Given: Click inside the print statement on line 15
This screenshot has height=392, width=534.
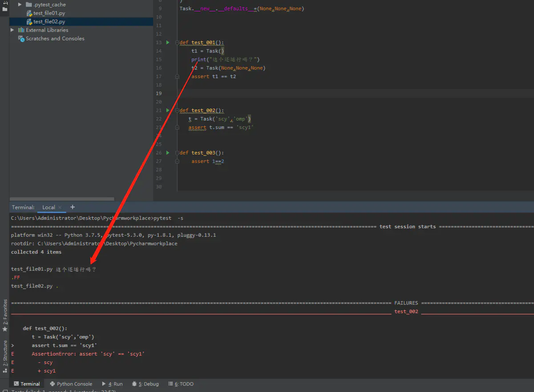Looking at the screenshot, I should point(226,60).
